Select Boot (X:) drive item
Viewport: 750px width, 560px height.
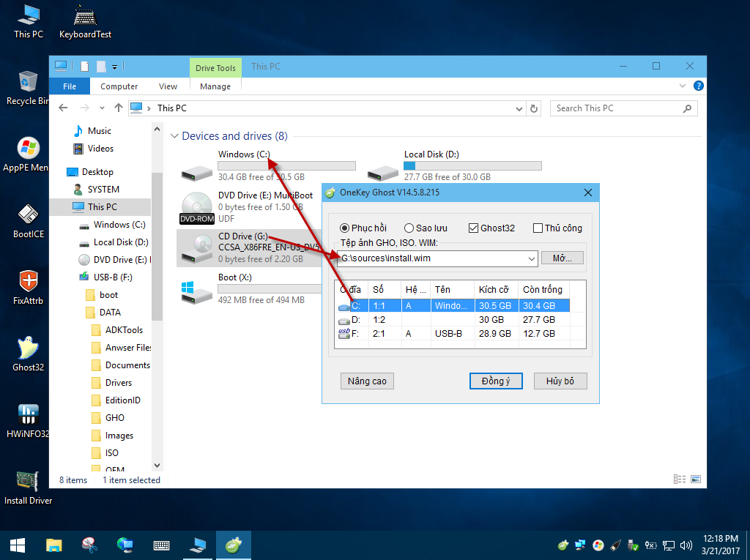tap(249, 288)
